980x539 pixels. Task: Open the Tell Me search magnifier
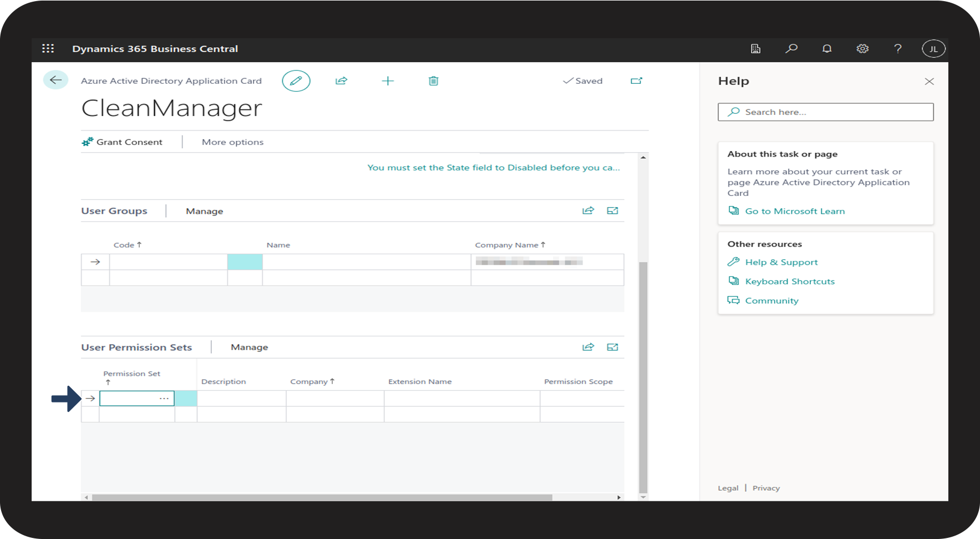(x=791, y=49)
